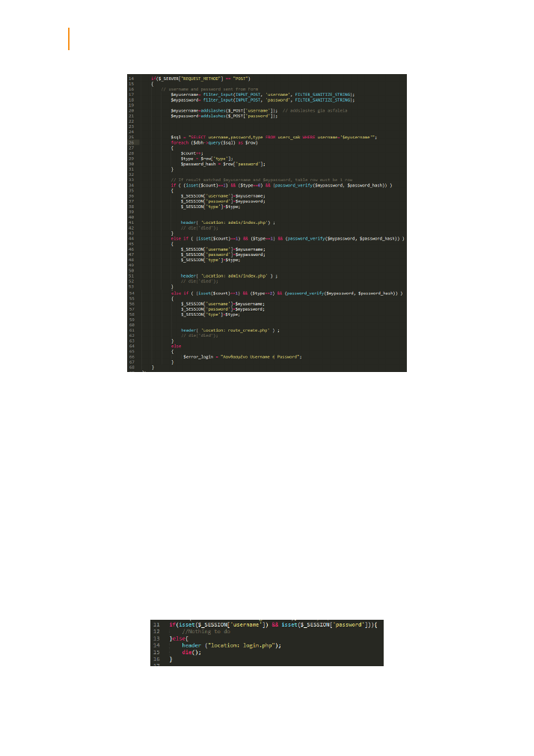Click the '//Nothing to do' comment

point(206,632)
